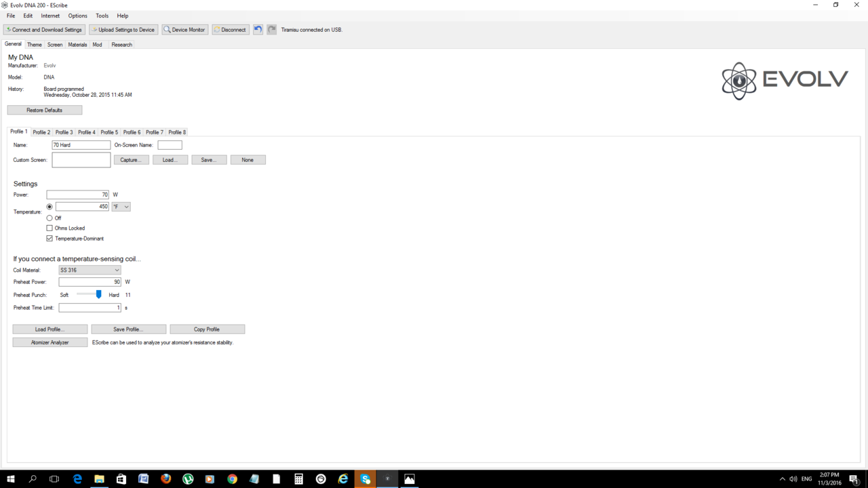This screenshot has width=868, height=488.
Task: Click the Restore Defaults button
Action: pyautogui.click(x=45, y=110)
